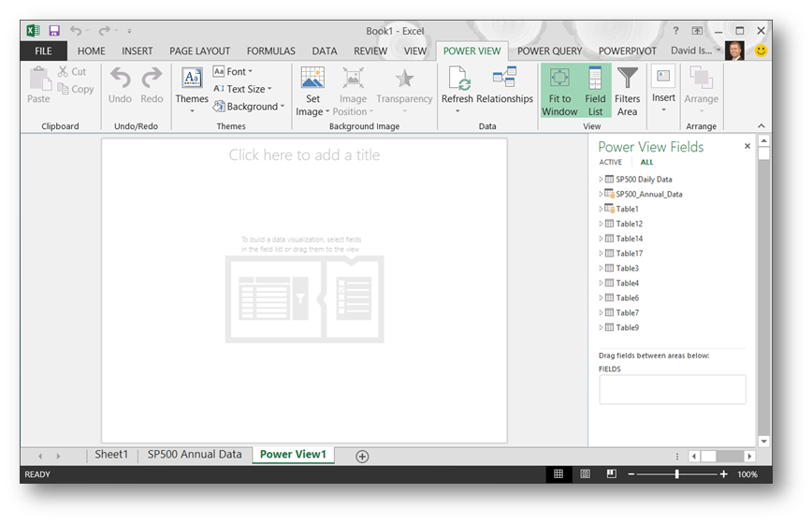Click the horizontal scrollbar right arrow
The width and height of the screenshot is (812, 523).
[749, 457]
